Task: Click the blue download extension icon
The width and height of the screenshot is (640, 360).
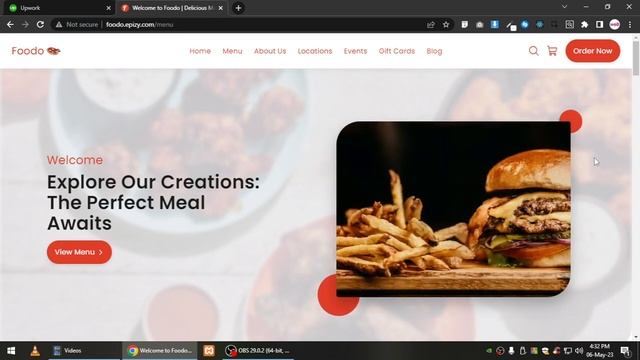Action: point(495,24)
